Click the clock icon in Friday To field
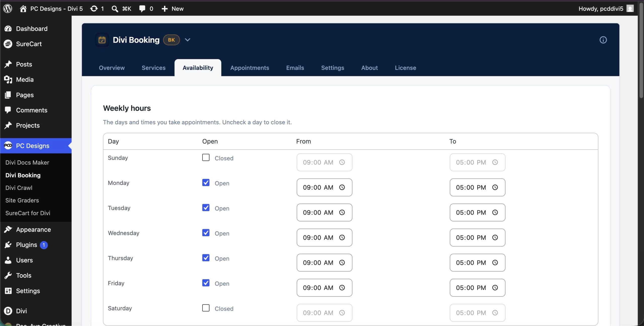Image resolution: width=644 pixels, height=326 pixels. 495,287
